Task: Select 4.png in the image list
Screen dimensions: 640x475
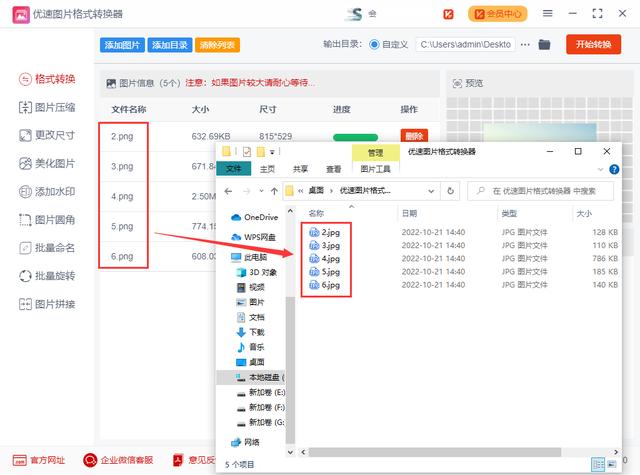Action: point(122,196)
